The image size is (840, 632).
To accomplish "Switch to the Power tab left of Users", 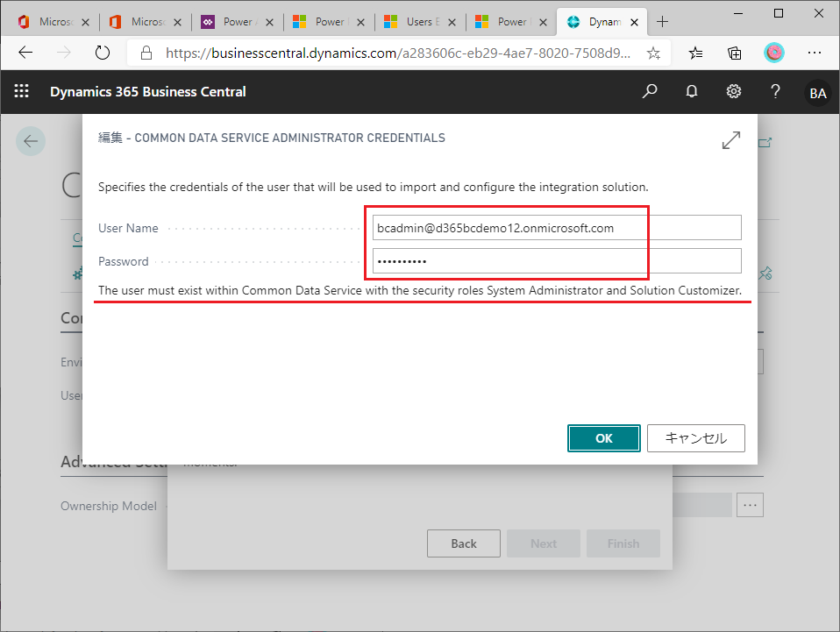I will pos(327,22).
